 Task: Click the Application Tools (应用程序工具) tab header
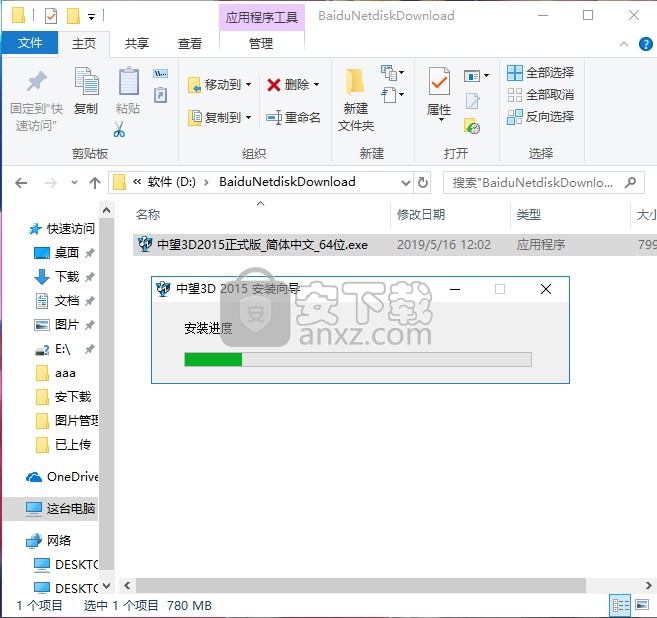[x=261, y=17]
